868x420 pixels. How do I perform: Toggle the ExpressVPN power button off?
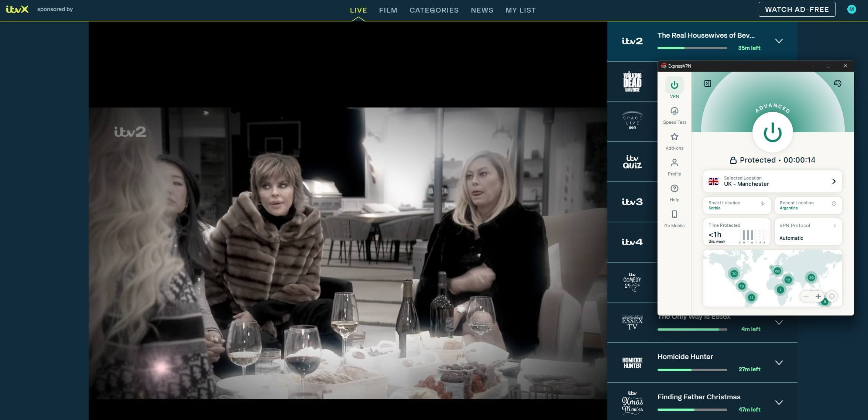772,132
